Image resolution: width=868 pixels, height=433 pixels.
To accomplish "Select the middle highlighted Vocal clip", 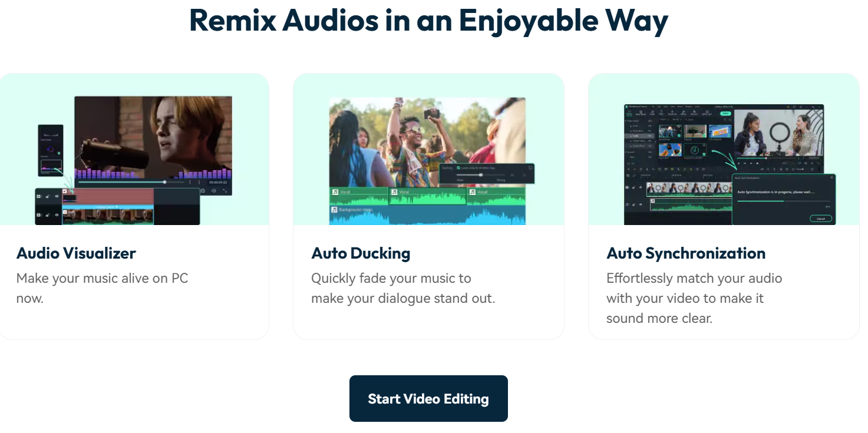I will (427, 196).
